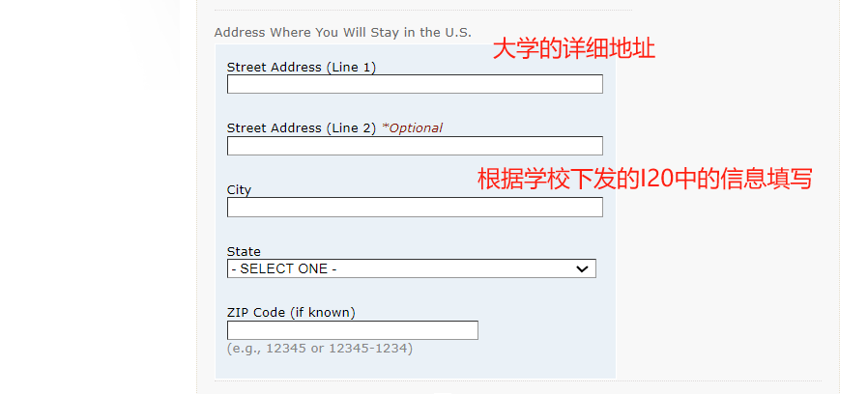Click the "ZIP Code (if known)" label
868x394 pixels.
coord(291,312)
